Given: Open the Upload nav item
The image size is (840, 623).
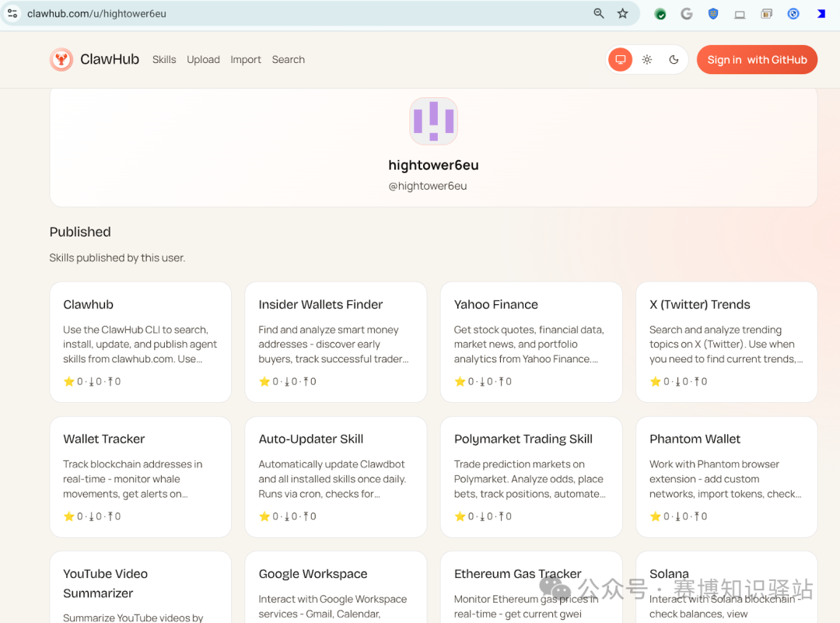Looking at the screenshot, I should [x=203, y=59].
